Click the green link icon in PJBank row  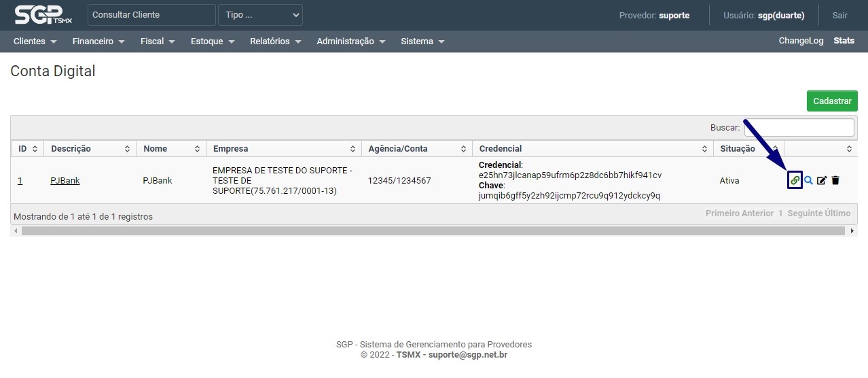[x=795, y=180]
